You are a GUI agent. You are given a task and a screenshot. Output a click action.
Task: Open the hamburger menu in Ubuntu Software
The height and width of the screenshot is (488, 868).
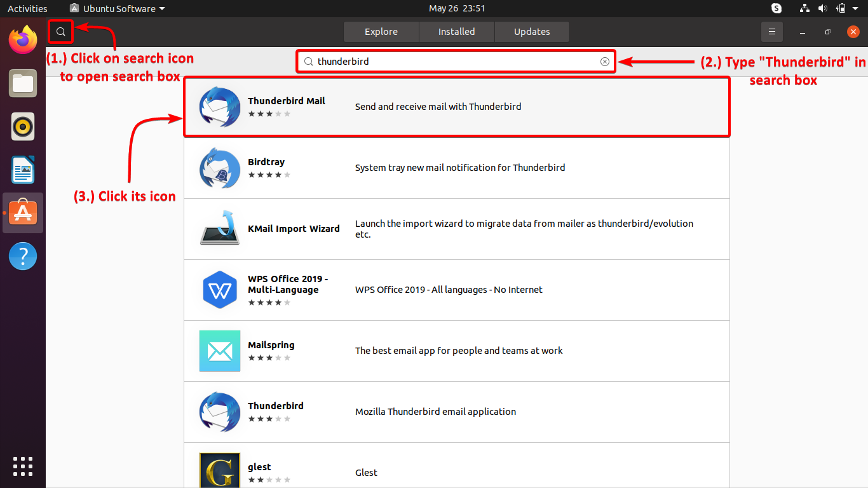pyautogui.click(x=771, y=31)
